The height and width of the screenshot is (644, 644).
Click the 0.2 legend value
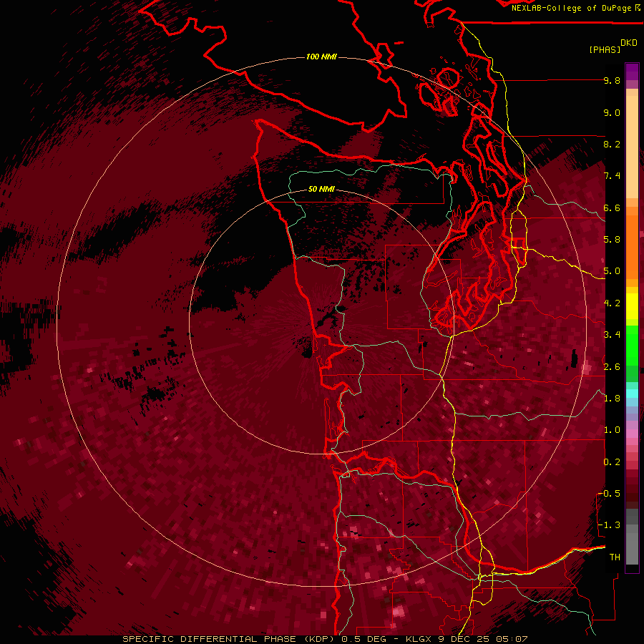coord(612,462)
